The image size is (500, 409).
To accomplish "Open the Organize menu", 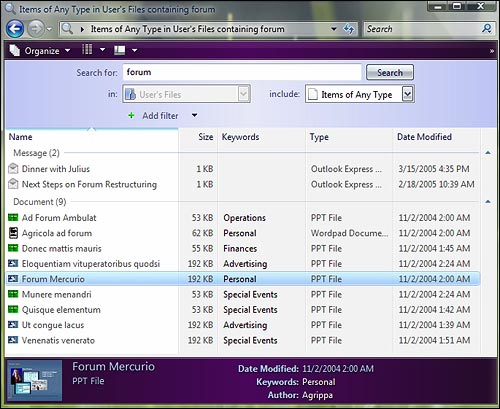I will (40, 51).
